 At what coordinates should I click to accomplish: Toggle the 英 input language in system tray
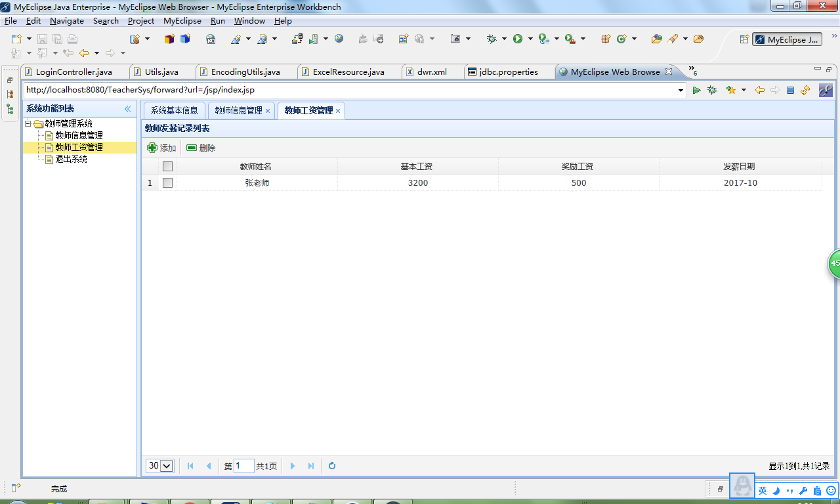pyautogui.click(x=761, y=490)
